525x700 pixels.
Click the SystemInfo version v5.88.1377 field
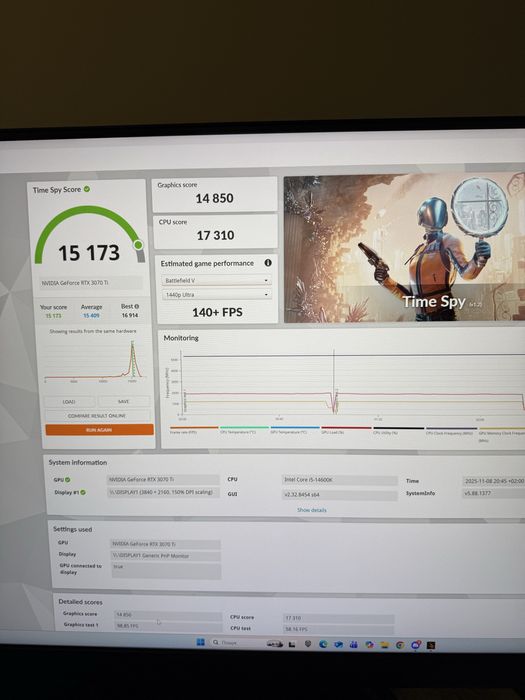point(494,494)
